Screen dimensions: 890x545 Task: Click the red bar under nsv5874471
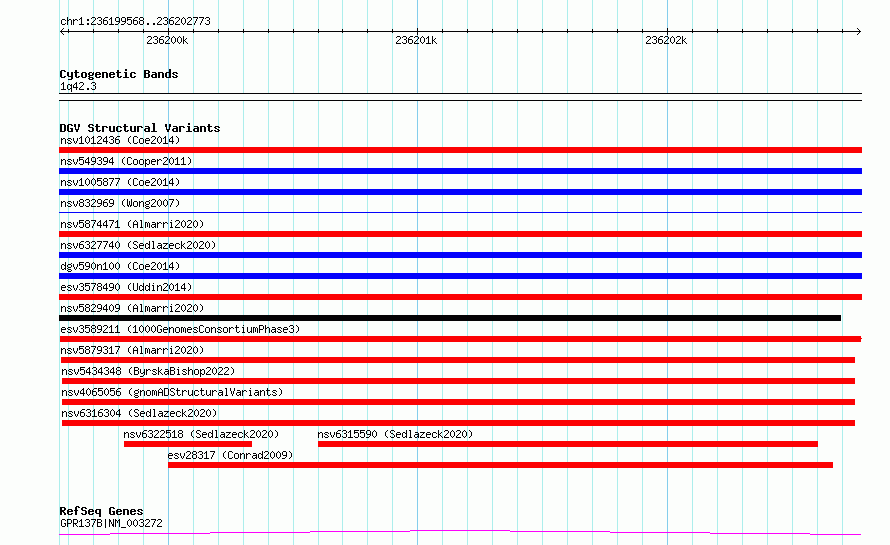click(x=460, y=234)
